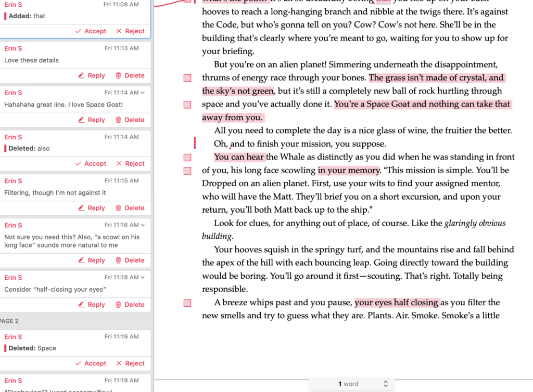This screenshot has width=533, height=392.
Task: Open comment marker beside "thrums of energy" line
Action: pos(187,78)
